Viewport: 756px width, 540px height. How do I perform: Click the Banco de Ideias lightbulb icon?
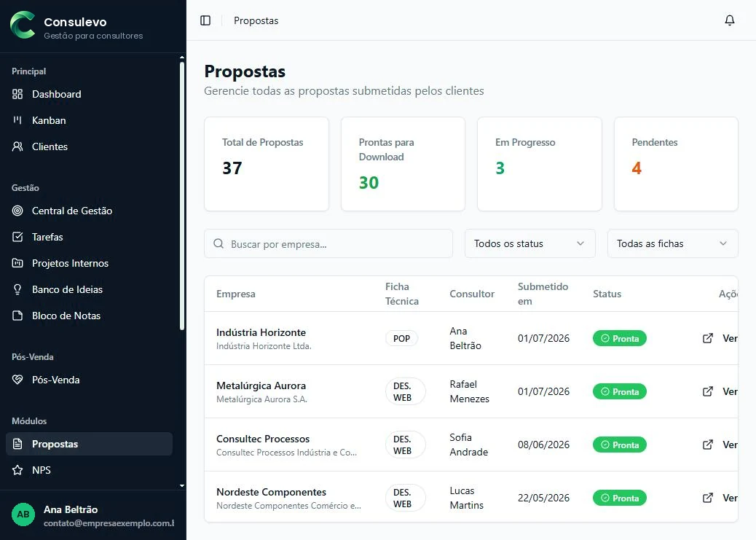coord(17,289)
